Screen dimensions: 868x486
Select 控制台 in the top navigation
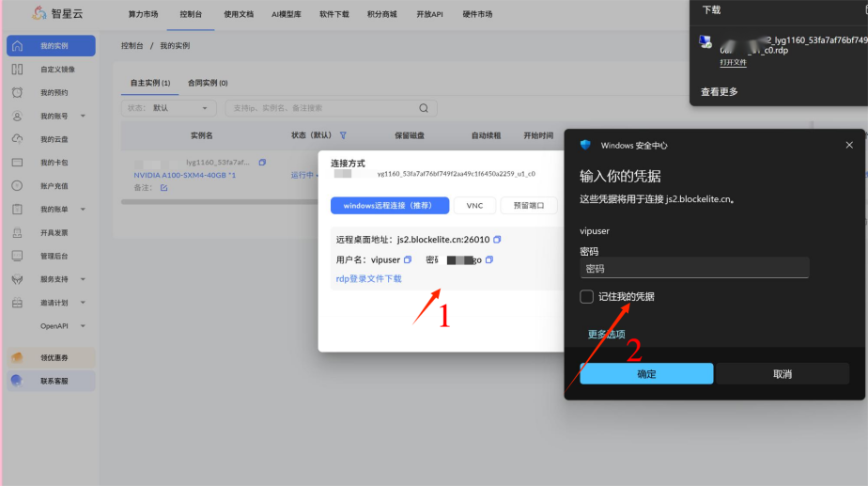pos(191,14)
